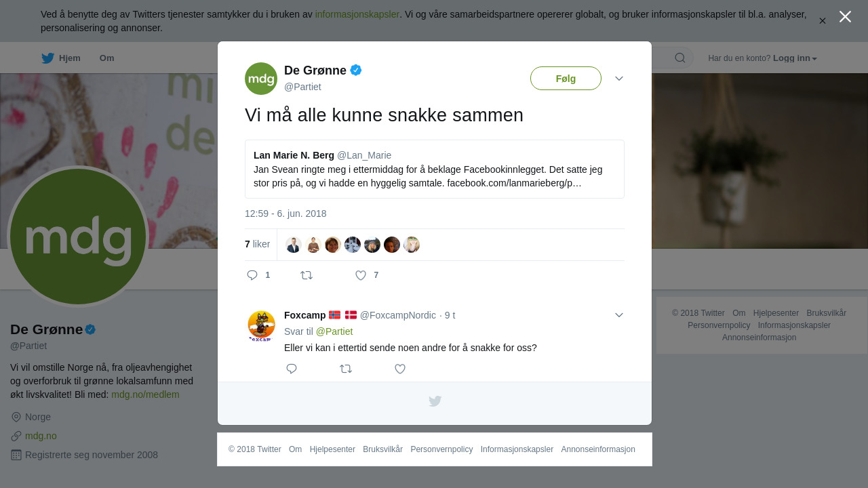868x488 pixels.
Task: Reply to the De Grønne tweet
Action: click(252, 275)
